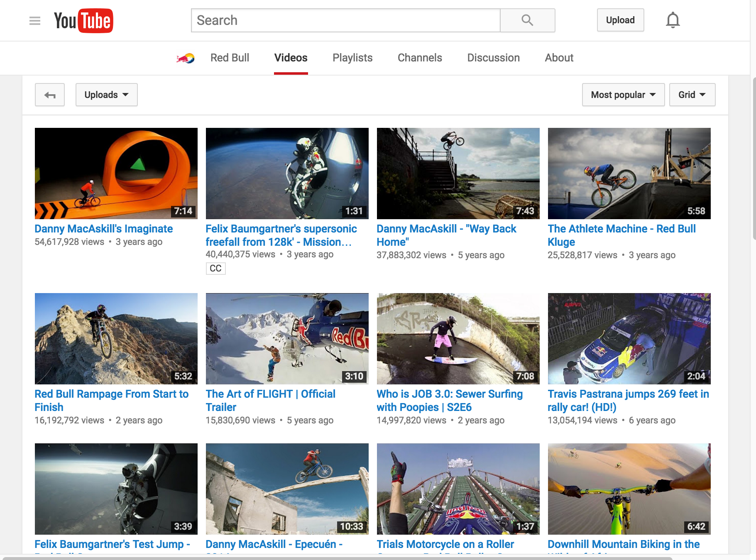Click 'Travis Pastrana jumps 269 feet' title
756x560 pixels.
628,401
